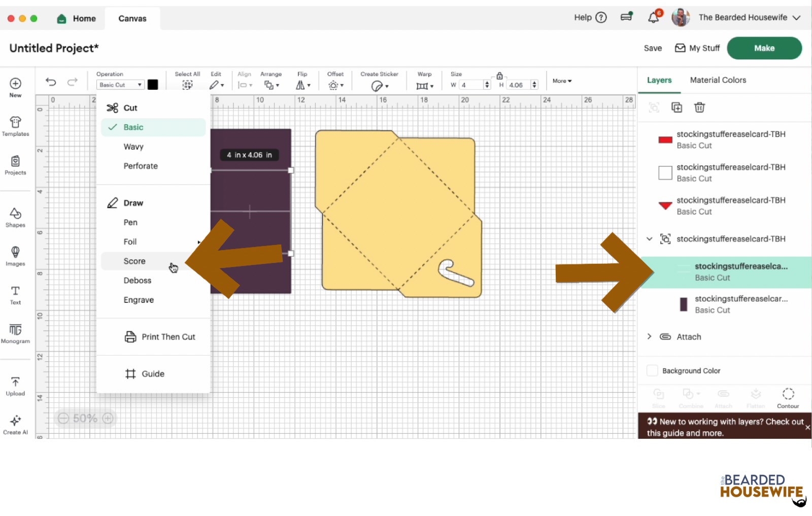Open the Templates panel in sidebar
This screenshot has height=516, width=812.
pyautogui.click(x=15, y=126)
